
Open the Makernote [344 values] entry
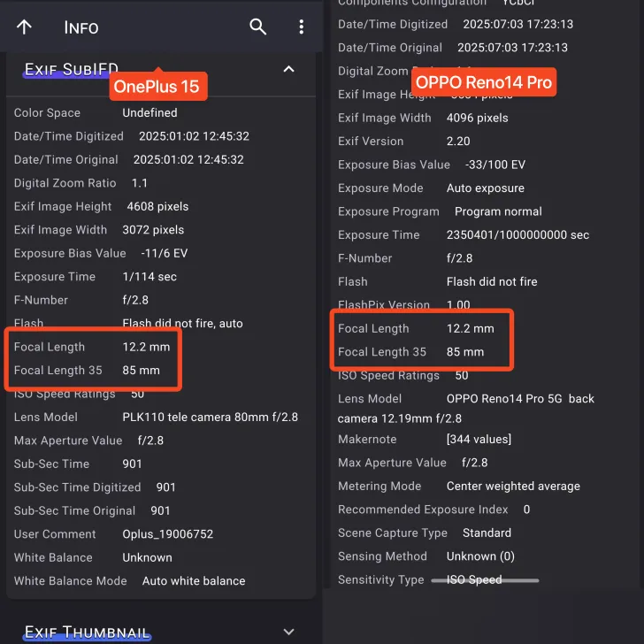coord(479,439)
